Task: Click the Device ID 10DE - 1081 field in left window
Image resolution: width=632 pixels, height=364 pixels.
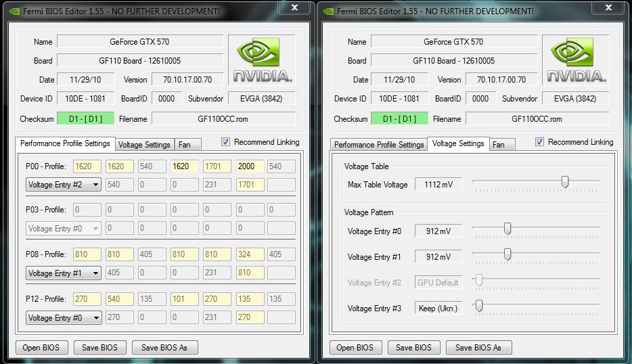Action: click(x=85, y=98)
